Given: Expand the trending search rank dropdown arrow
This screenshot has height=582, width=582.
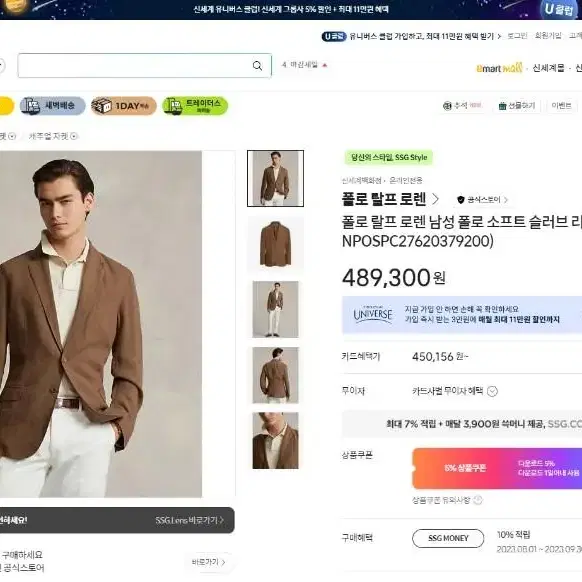Looking at the screenshot, I should 325,65.
